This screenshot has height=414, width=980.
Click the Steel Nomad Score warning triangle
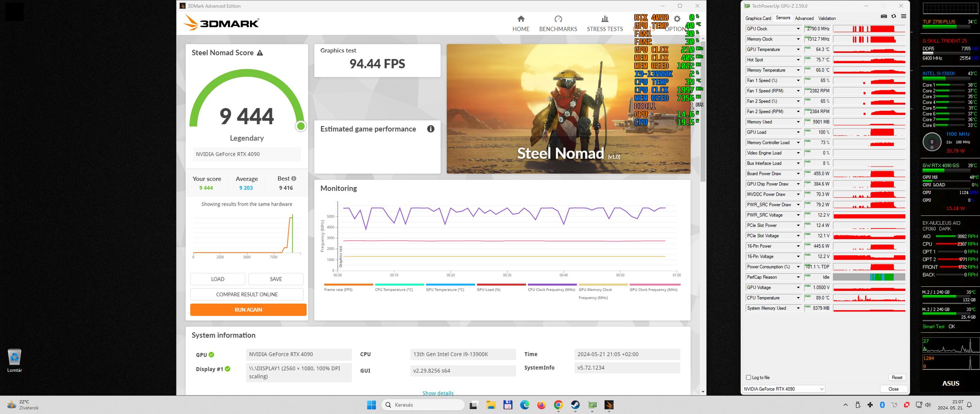(260, 53)
